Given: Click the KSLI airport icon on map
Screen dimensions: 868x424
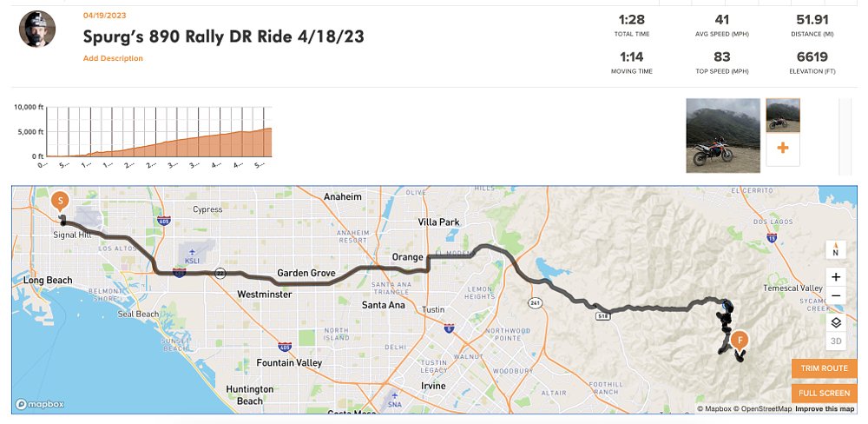Looking at the screenshot, I should [192, 254].
